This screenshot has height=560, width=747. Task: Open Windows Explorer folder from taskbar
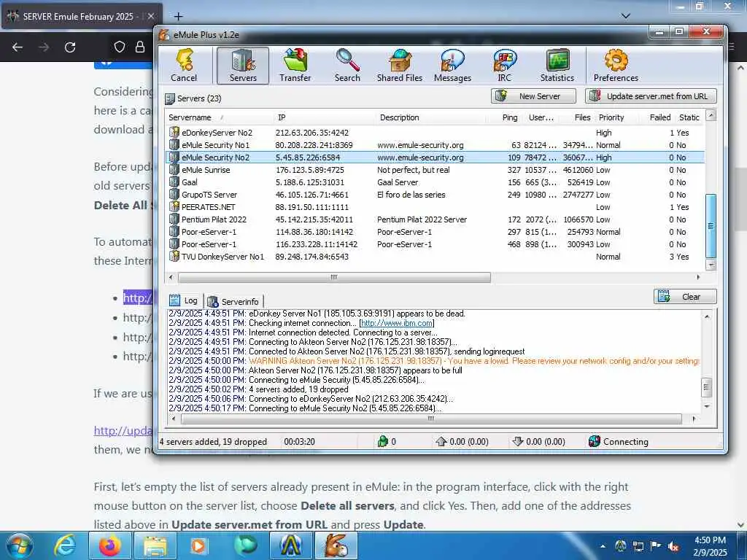(155, 545)
